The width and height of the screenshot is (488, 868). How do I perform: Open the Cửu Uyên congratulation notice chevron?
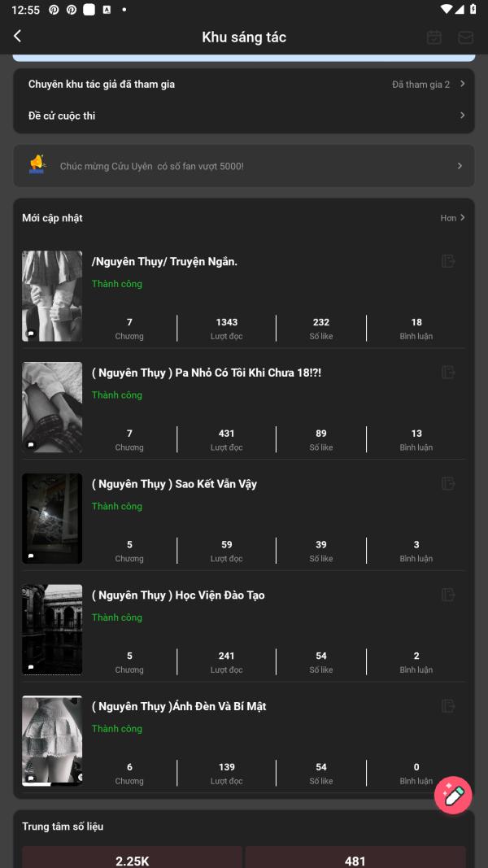(x=460, y=166)
